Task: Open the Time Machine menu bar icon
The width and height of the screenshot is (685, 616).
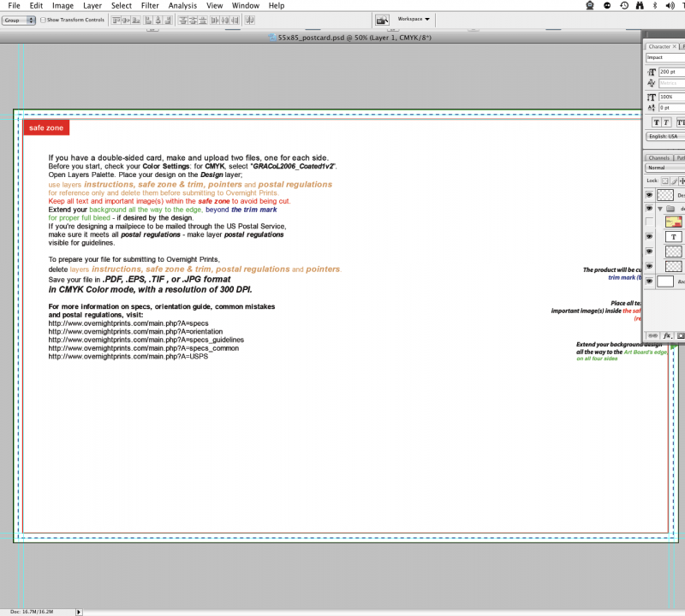Action: (x=624, y=5)
